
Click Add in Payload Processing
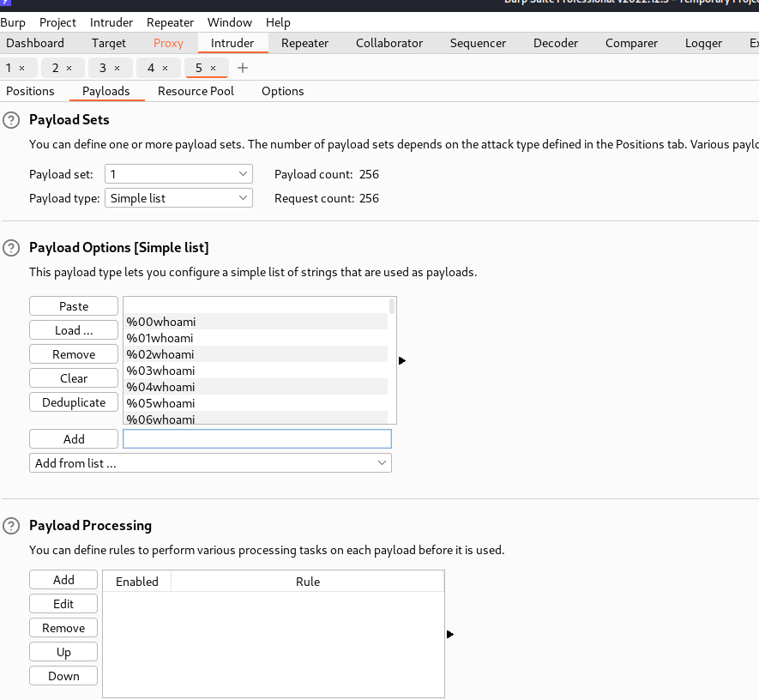63,580
